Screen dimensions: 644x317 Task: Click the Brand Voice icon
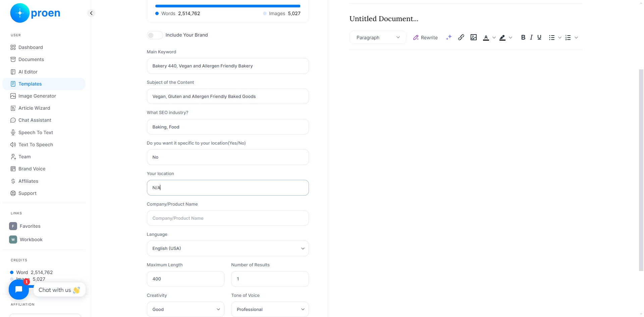(x=13, y=169)
